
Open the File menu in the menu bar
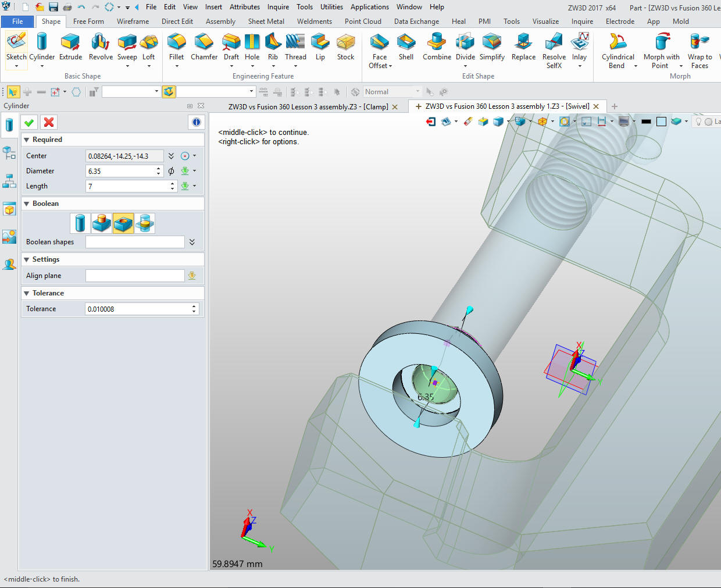click(x=151, y=7)
